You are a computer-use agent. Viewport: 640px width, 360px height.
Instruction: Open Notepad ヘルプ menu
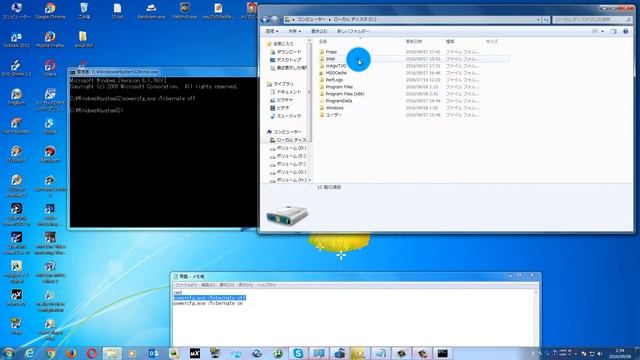click(266, 285)
